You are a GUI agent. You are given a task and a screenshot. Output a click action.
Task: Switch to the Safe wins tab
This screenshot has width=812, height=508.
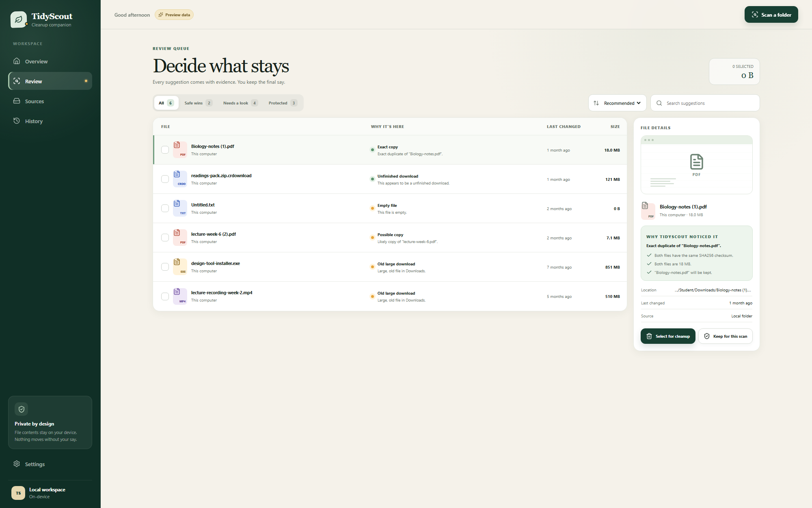click(198, 103)
